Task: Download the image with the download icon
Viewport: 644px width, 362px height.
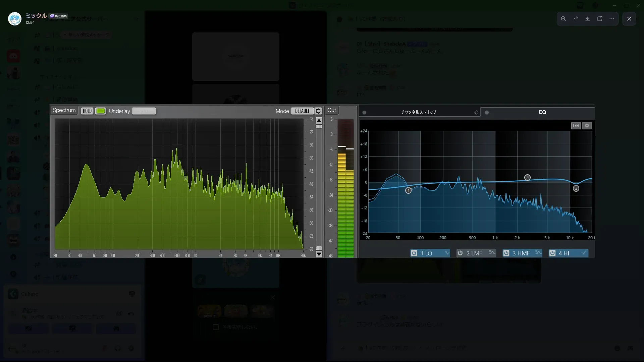Action: click(x=588, y=19)
